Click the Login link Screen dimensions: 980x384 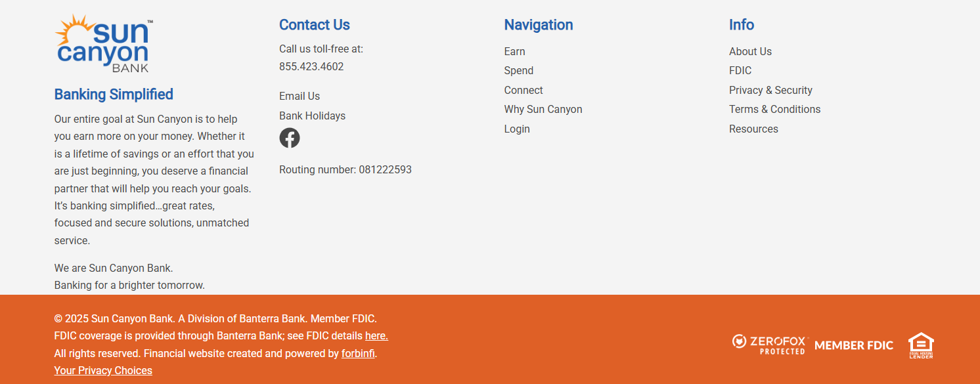(x=517, y=129)
